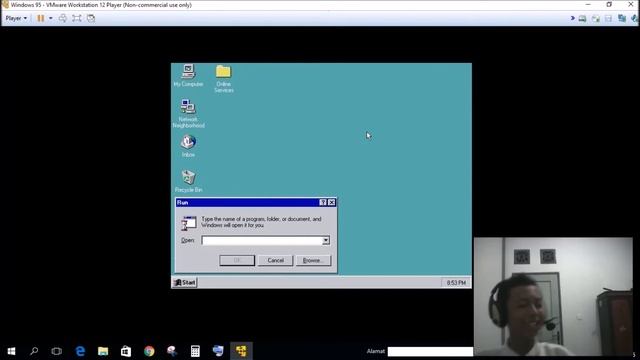Click the CD/DVD drive device icon

click(x=596, y=18)
